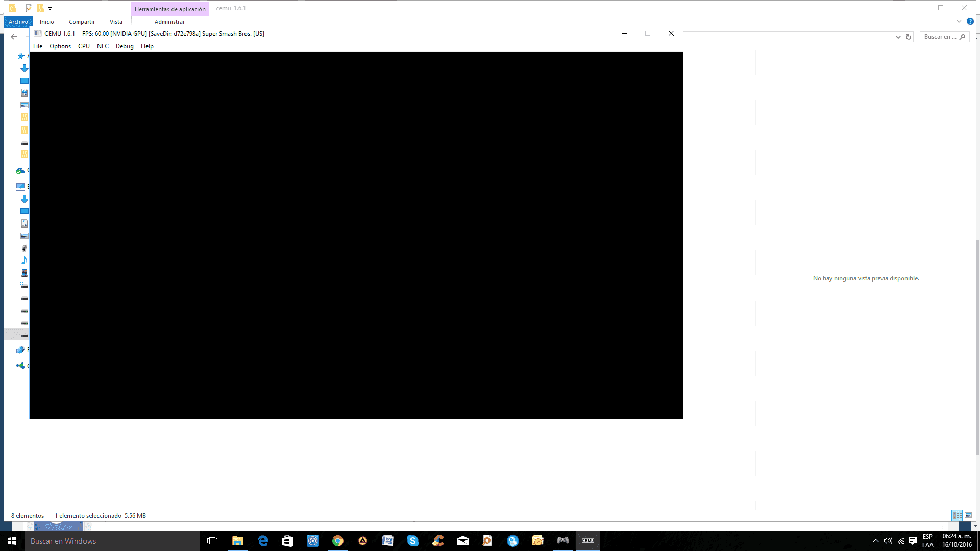
Task: Select the Herramientas de aplicación contextual tab
Action: pyautogui.click(x=170, y=9)
